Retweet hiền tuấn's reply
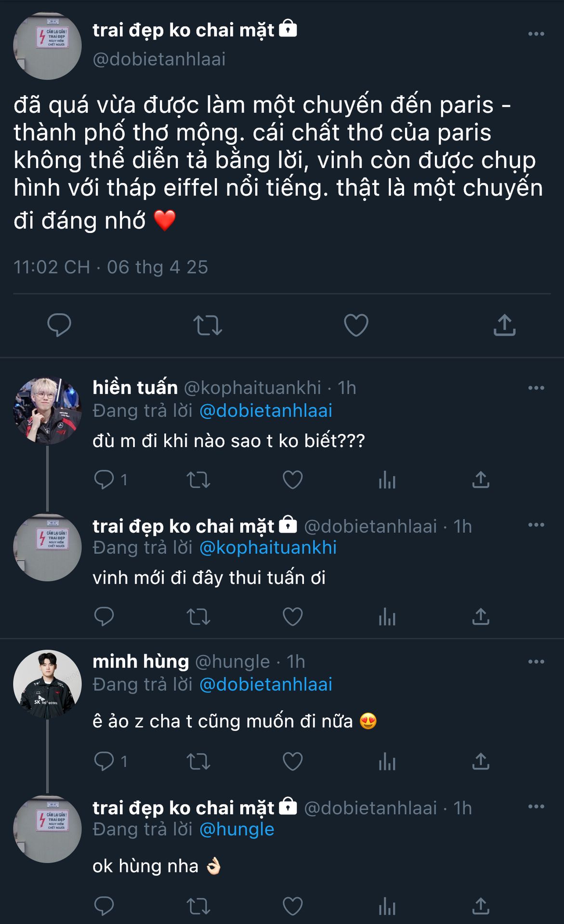 pos(198,480)
